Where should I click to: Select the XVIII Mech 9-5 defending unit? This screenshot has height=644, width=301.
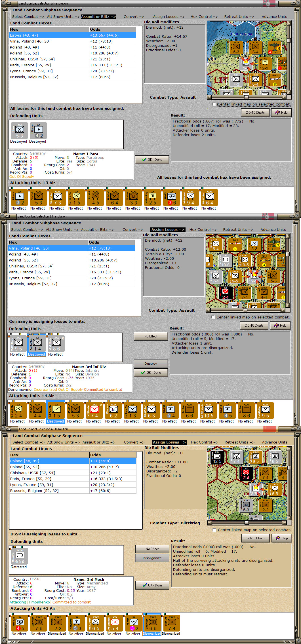point(18,344)
